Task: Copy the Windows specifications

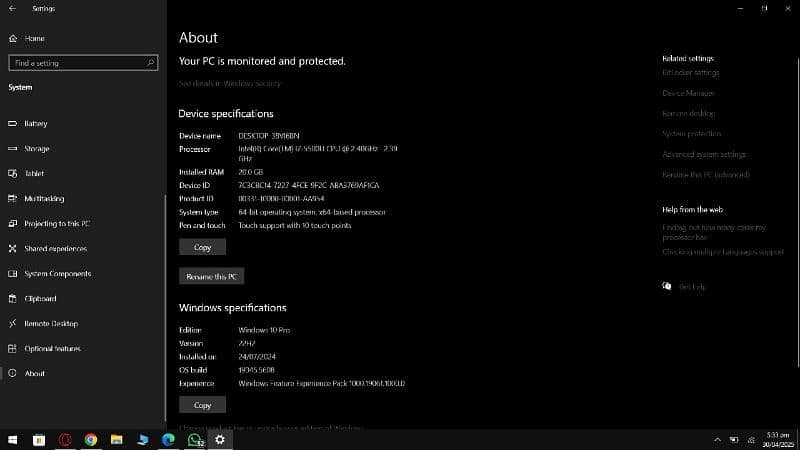Action: click(x=203, y=405)
